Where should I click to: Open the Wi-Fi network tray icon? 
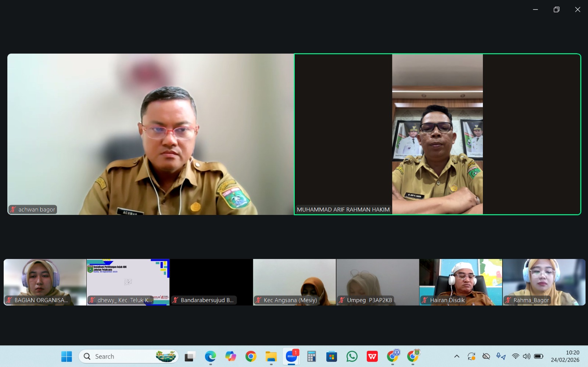click(516, 356)
